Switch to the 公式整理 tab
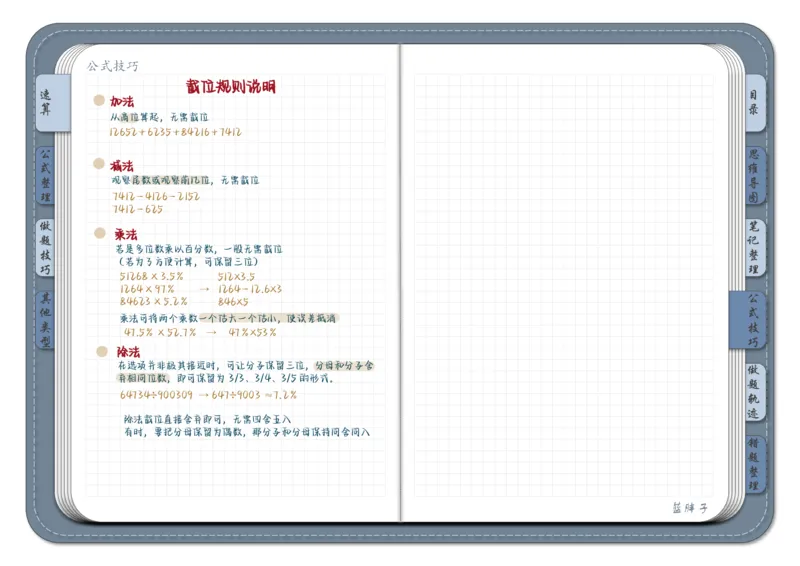The height and width of the screenshot is (566, 800). point(45,175)
